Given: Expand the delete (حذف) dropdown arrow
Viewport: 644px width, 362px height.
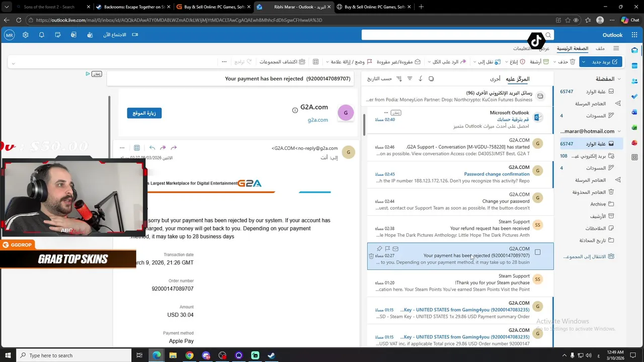Looking at the screenshot, I should point(555,62).
